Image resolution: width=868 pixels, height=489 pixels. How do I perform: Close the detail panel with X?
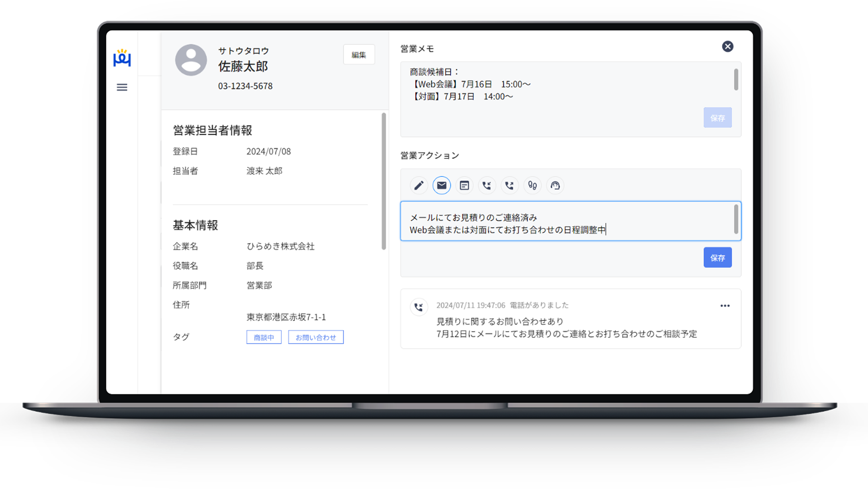[727, 47]
